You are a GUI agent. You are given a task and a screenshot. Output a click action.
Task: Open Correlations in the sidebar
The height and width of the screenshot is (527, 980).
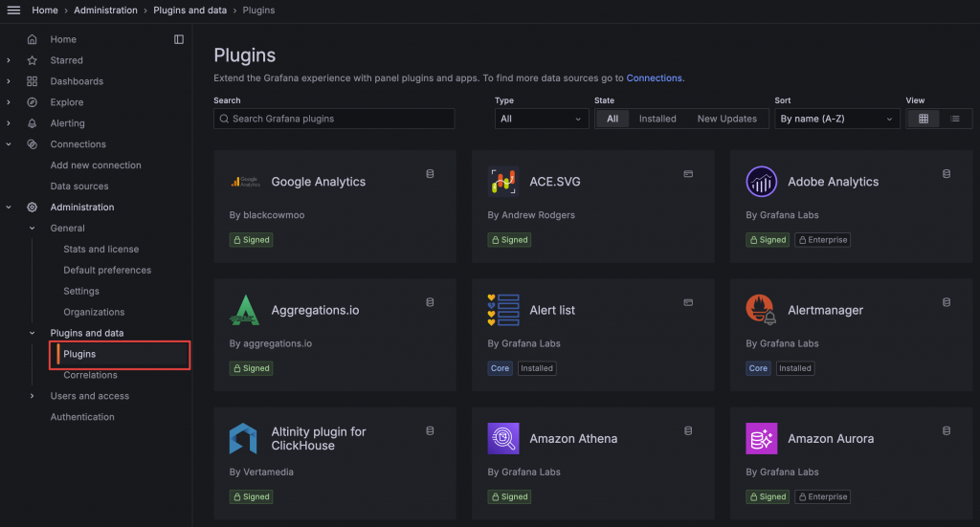[90, 375]
